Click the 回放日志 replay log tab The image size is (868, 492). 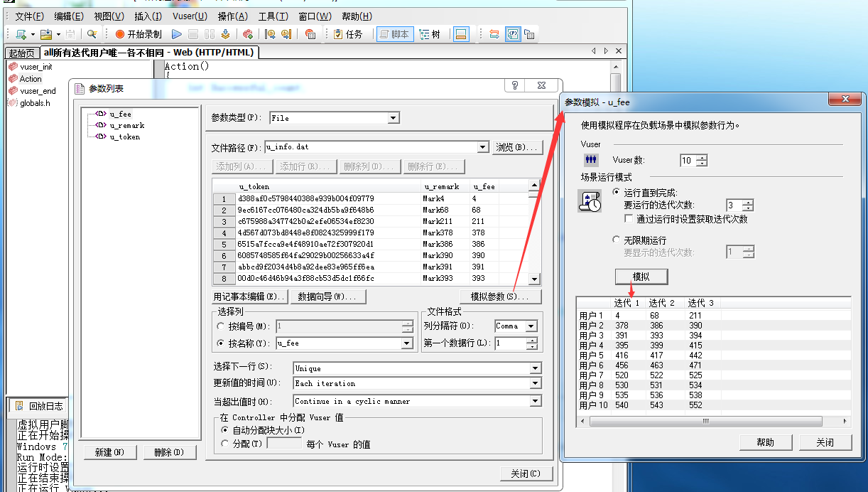click(x=39, y=406)
